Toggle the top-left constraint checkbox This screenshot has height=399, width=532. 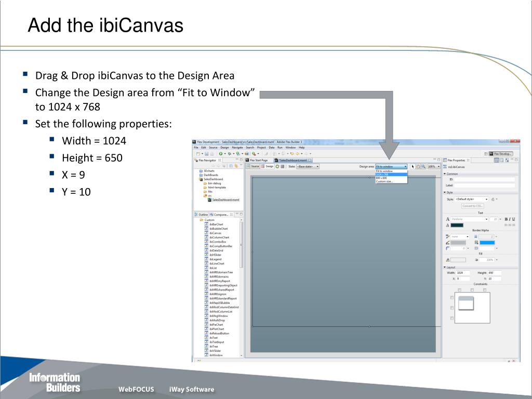(460, 290)
